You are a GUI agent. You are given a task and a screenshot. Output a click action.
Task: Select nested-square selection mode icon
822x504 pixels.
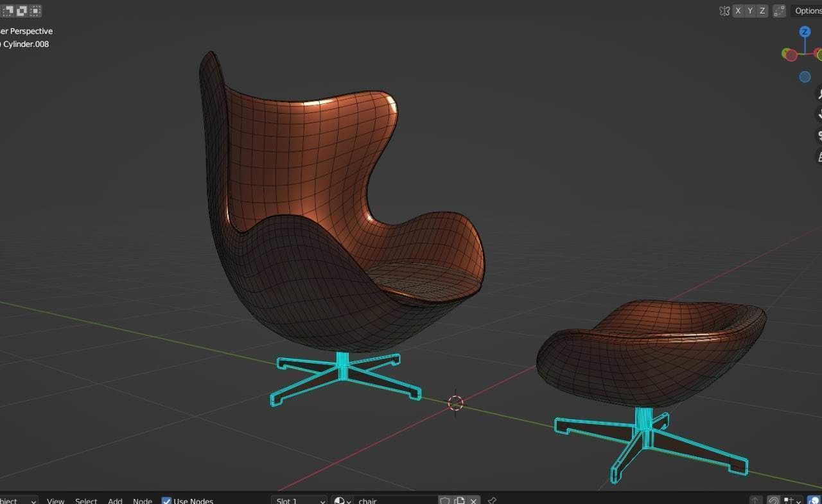[x=22, y=11]
